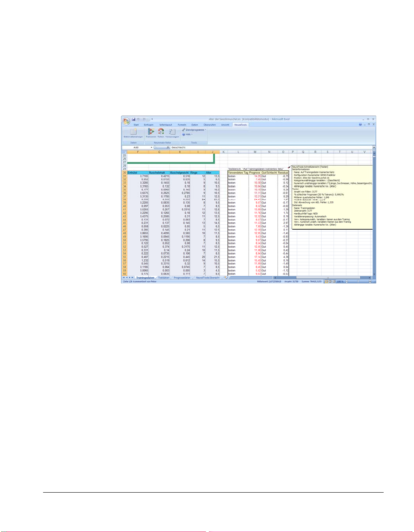Click the Office button
The width and height of the screenshot is (414, 532).
126,121
